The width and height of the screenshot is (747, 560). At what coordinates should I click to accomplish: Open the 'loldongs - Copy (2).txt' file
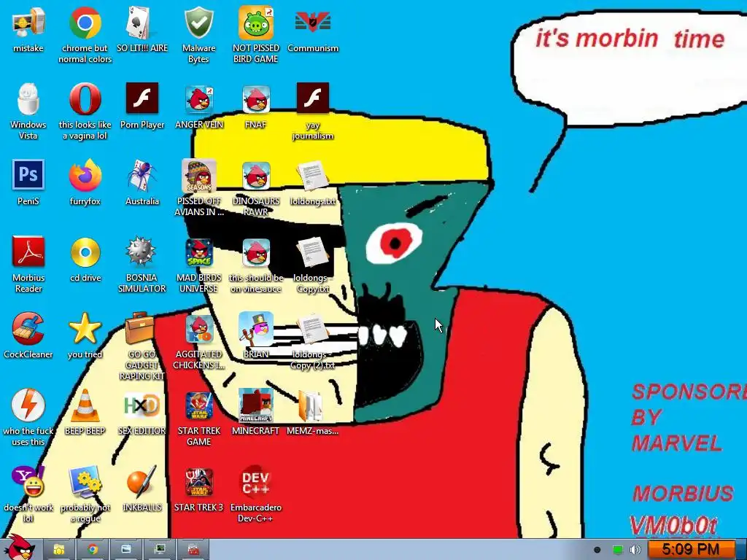coord(312,329)
